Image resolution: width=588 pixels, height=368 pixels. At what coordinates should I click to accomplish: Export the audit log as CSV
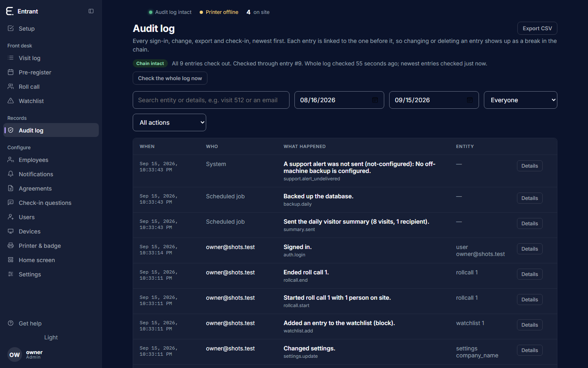(x=537, y=28)
